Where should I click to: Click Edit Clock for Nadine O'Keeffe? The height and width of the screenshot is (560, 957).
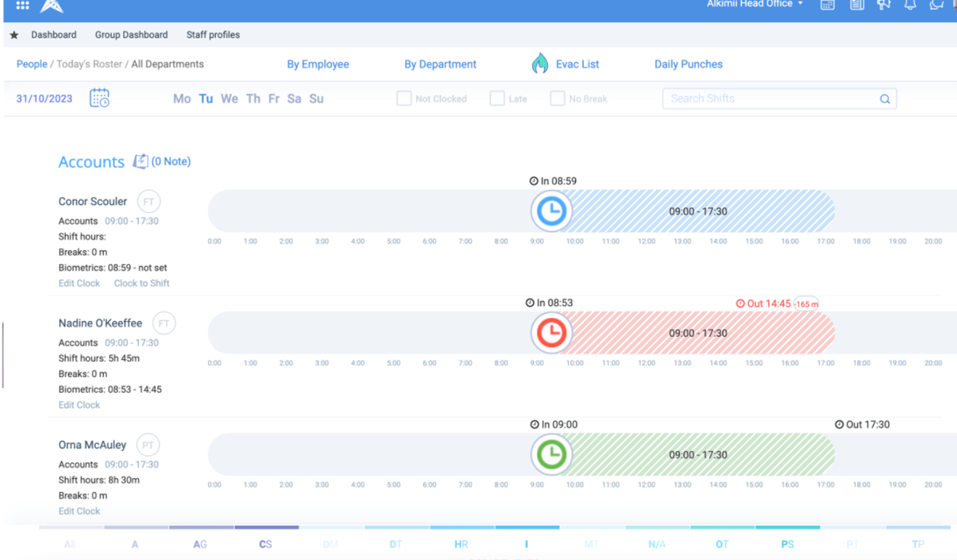[x=79, y=405]
